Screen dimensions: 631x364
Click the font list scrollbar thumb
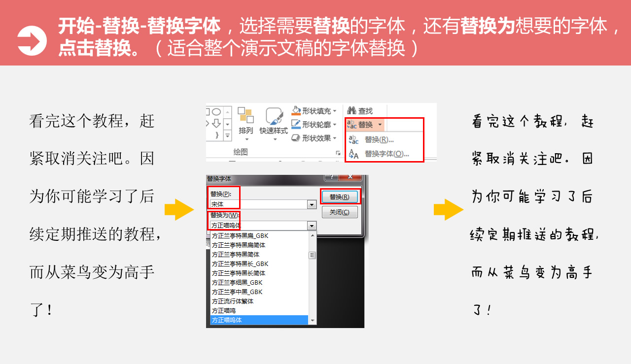[x=312, y=255]
